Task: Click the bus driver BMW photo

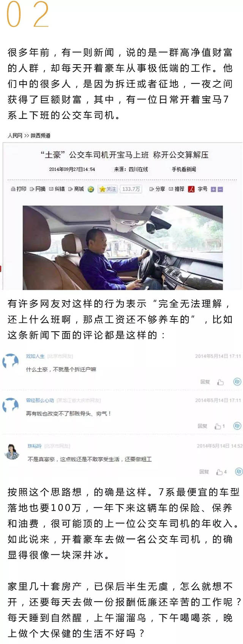Action: pyautogui.click(x=123, y=247)
